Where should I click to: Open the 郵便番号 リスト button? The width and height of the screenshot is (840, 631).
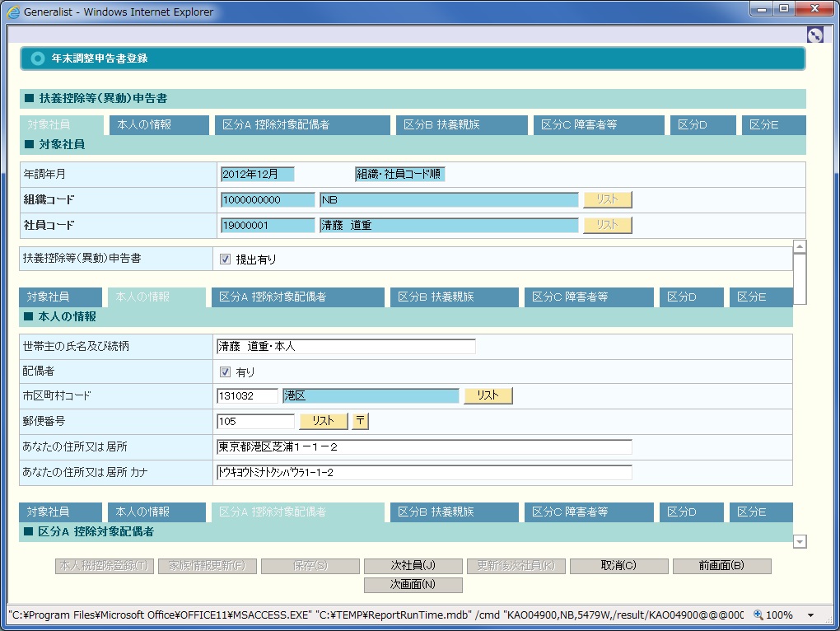click(323, 421)
